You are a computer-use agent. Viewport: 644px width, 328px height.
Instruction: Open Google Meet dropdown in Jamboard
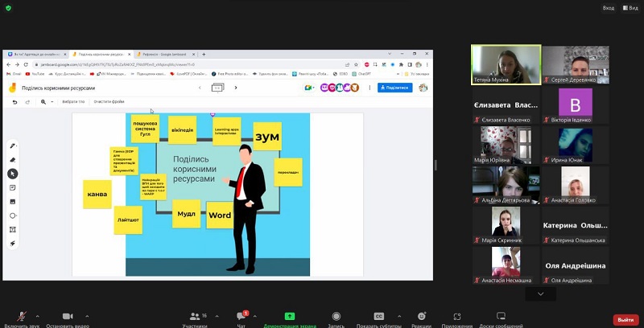click(x=309, y=88)
